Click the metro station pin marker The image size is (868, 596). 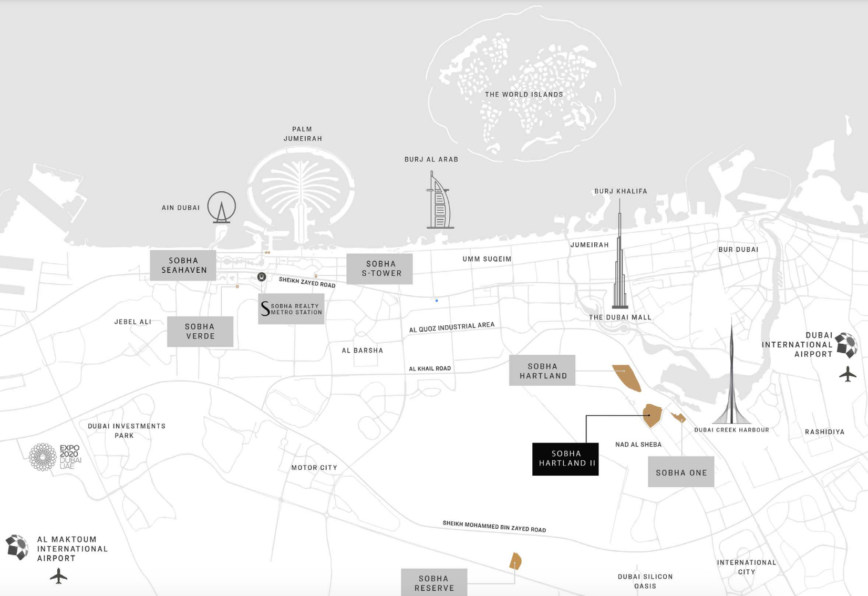262,277
